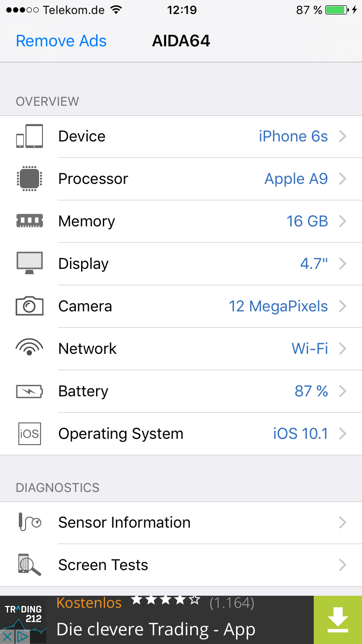Tap the green download ad button

point(338,620)
